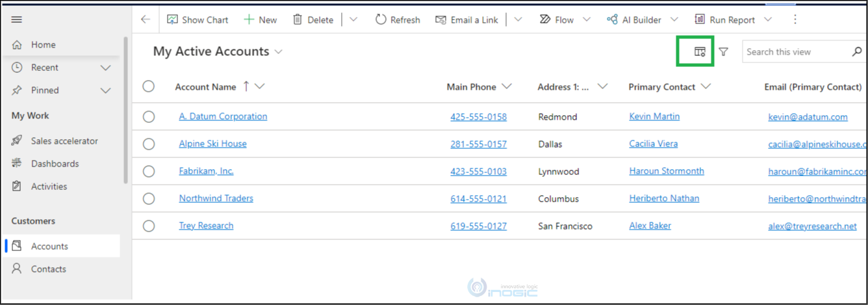The image size is (868, 305).
Task: Select the Northwind Traders row checkbox
Action: coord(149,198)
